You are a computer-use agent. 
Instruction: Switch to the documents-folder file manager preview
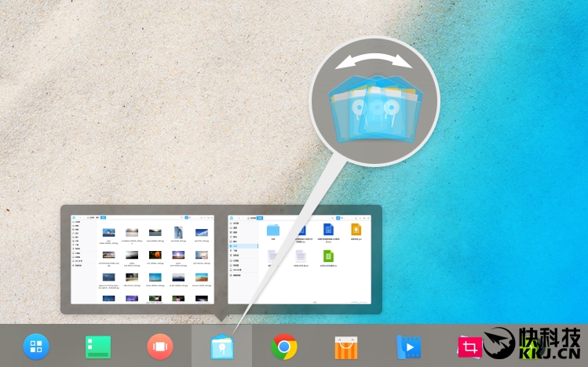click(299, 259)
